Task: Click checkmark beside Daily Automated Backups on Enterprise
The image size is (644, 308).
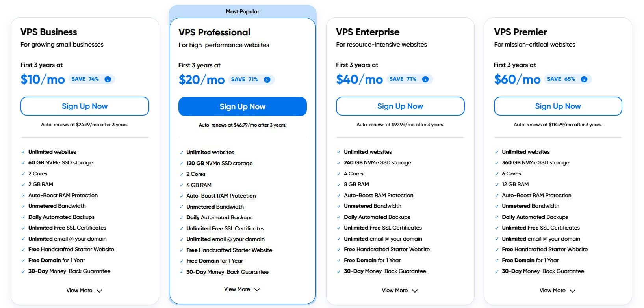Action: pos(338,217)
